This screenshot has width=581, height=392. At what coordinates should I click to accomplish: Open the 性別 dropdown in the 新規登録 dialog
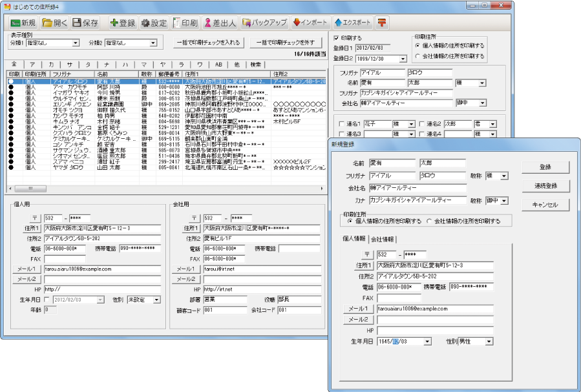[x=489, y=341]
